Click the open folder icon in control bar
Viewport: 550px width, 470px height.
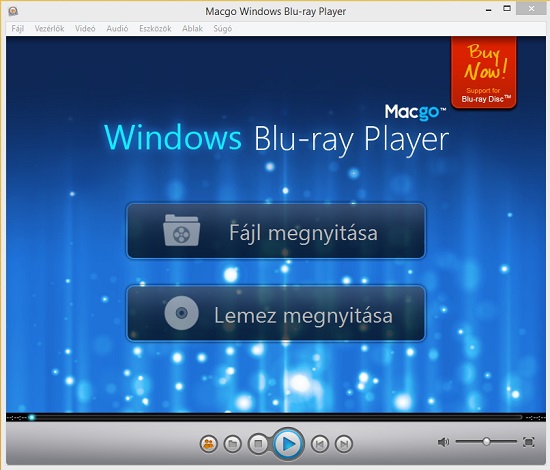[x=233, y=444]
